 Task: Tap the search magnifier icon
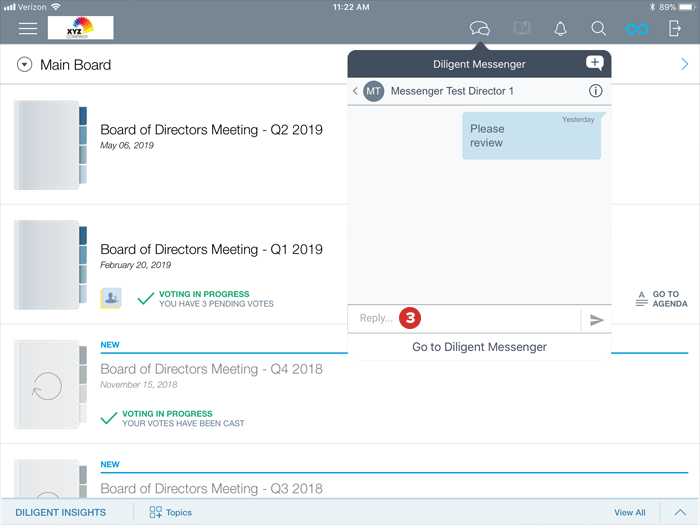(x=598, y=29)
